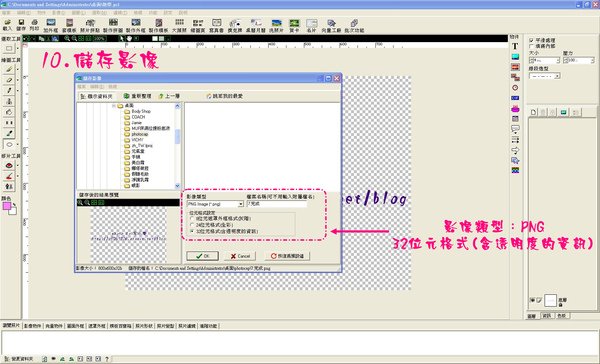Click the pink foreground color swatch
This screenshot has height=364, width=600.
pos(7,206)
